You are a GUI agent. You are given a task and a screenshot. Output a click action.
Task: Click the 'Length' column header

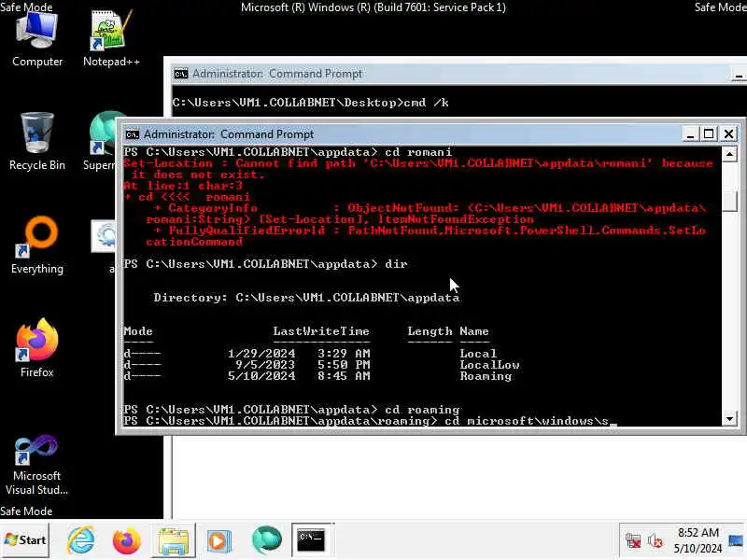430,331
